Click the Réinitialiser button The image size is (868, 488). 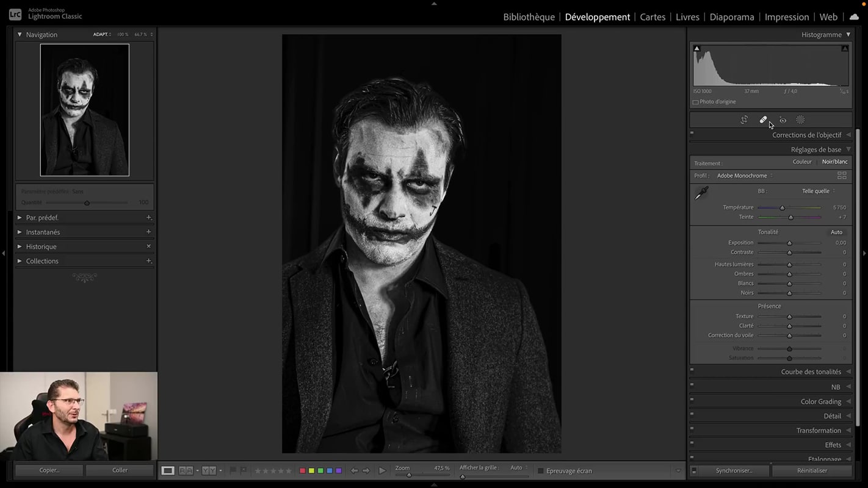pyautogui.click(x=812, y=470)
